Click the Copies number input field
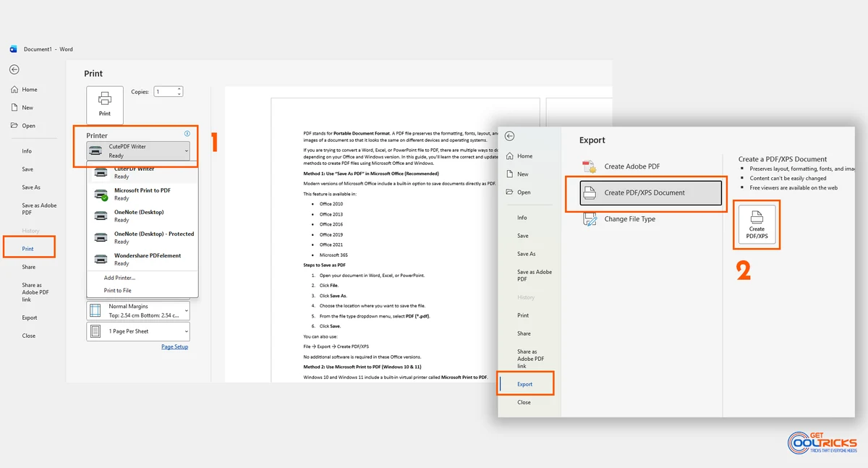The width and height of the screenshot is (868, 468). click(164, 92)
